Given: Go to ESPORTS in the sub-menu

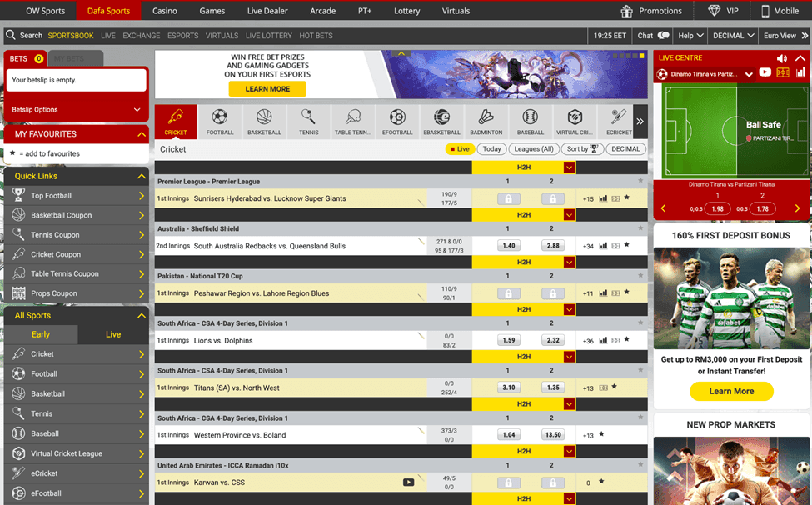Looking at the screenshot, I should point(182,36).
